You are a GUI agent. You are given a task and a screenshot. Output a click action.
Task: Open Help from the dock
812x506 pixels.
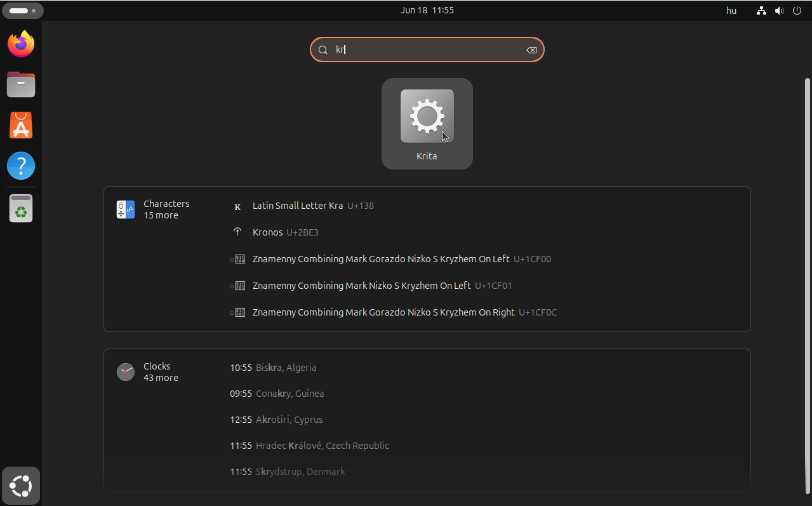pyautogui.click(x=21, y=166)
